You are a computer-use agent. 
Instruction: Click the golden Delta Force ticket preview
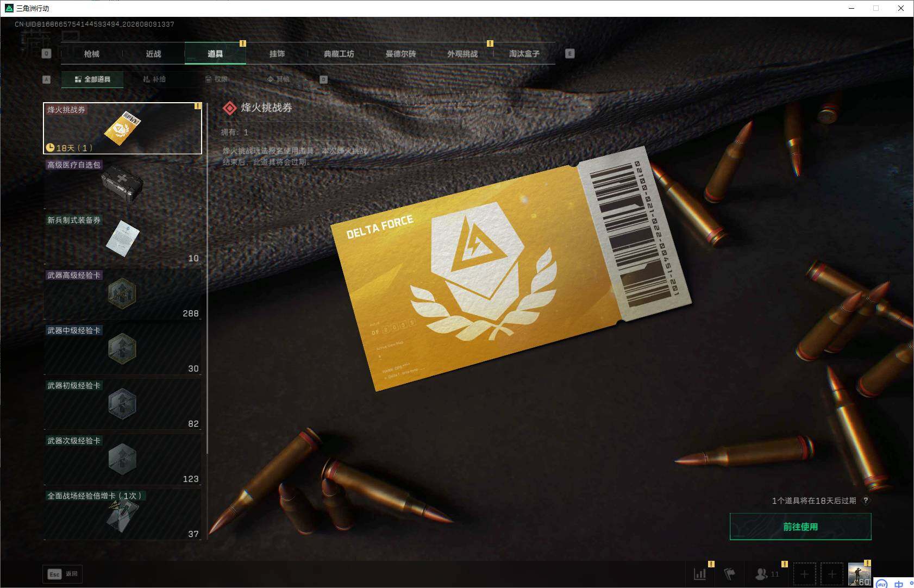pyautogui.click(x=511, y=269)
